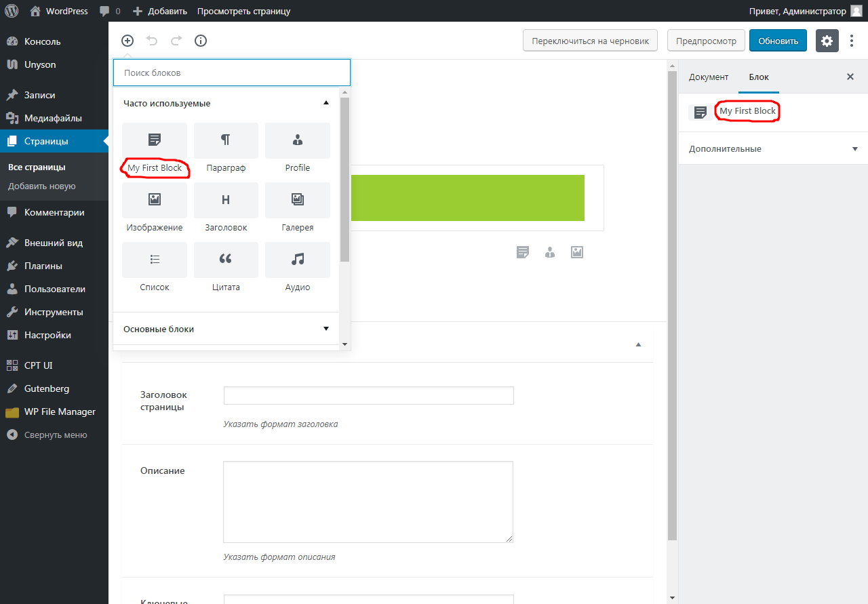
Task: Click the Предпросмотр button
Action: (706, 41)
